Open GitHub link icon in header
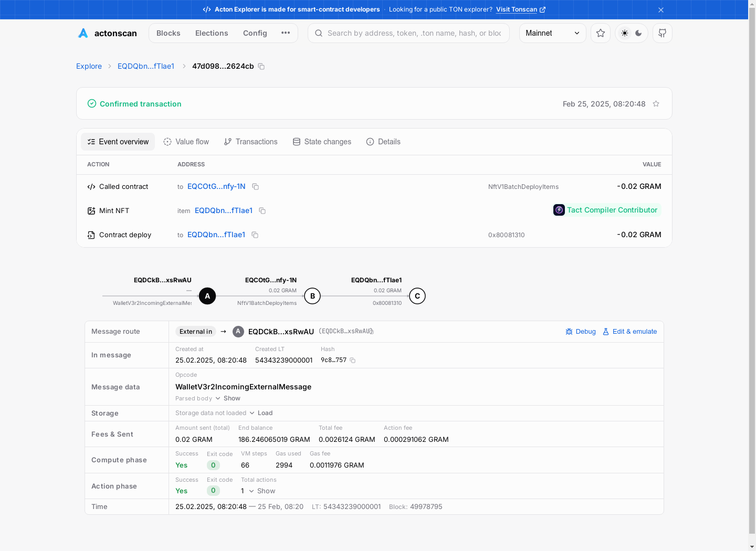The image size is (756, 551). tap(663, 33)
